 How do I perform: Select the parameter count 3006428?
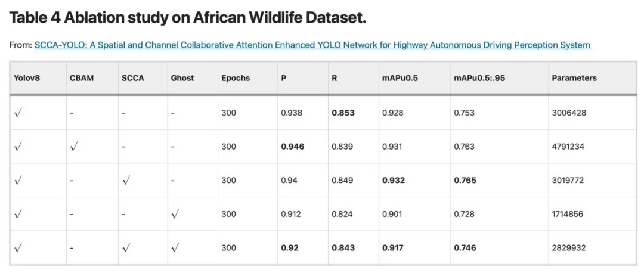[x=568, y=113]
